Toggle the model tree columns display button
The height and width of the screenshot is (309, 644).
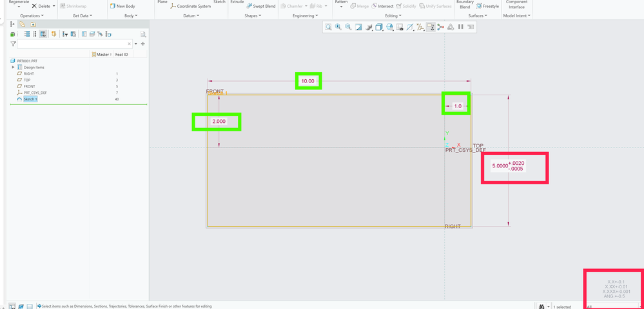tap(43, 34)
